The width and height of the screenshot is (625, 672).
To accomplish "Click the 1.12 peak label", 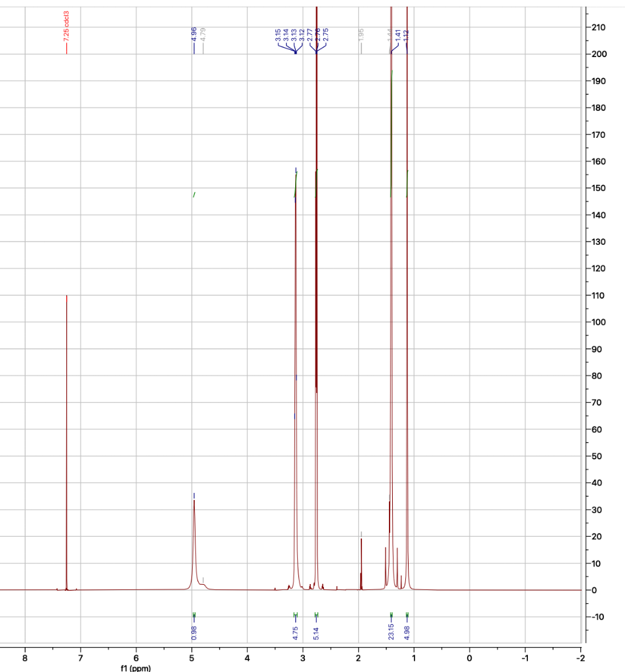I will [407, 35].
